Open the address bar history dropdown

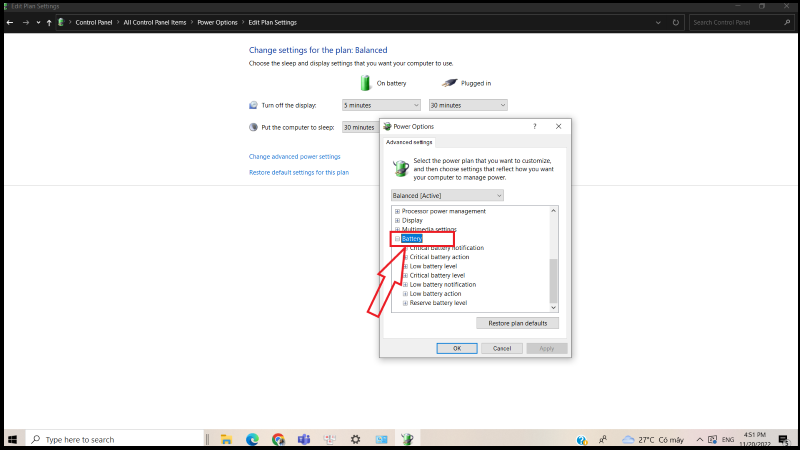coord(658,22)
